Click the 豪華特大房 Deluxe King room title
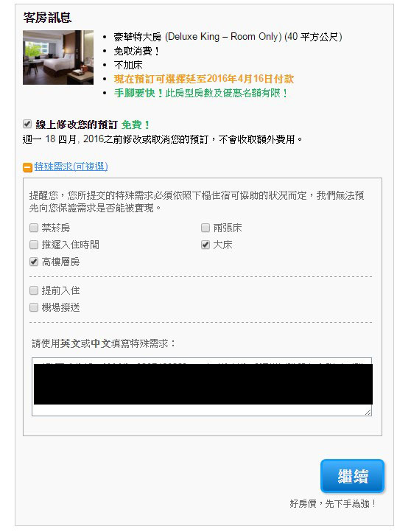411x532 pixels. pos(228,37)
